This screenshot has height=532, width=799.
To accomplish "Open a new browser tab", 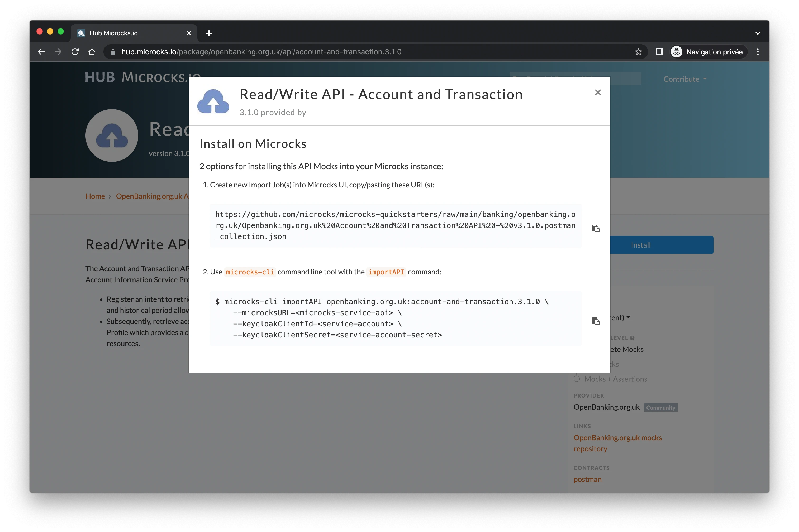I will pyautogui.click(x=209, y=33).
